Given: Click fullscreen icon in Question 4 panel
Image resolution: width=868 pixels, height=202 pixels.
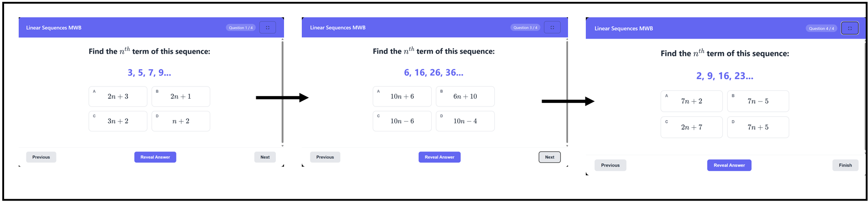Looking at the screenshot, I should (x=850, y=28).
